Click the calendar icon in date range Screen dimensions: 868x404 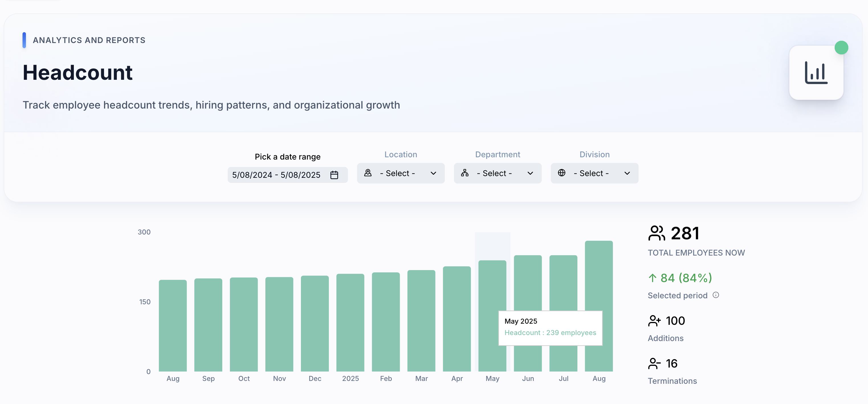point(334,175)
